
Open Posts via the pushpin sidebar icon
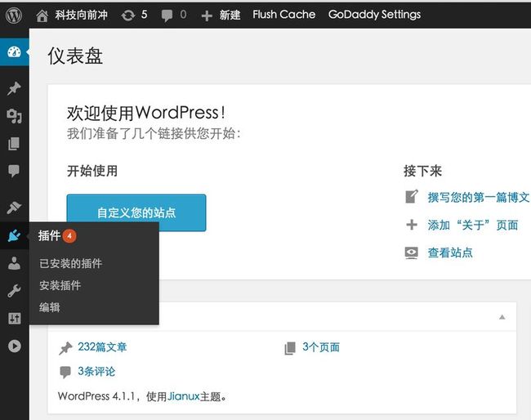point(14,88)
